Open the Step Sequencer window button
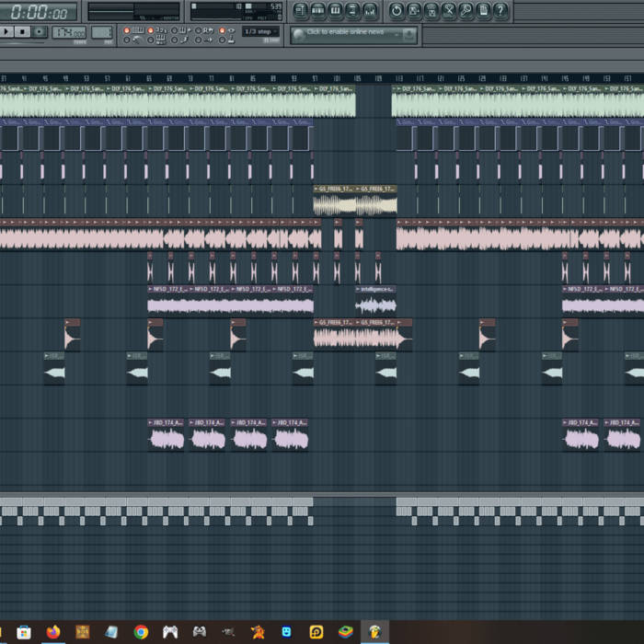This screenshot has height=644, width=644. [318, 11]
